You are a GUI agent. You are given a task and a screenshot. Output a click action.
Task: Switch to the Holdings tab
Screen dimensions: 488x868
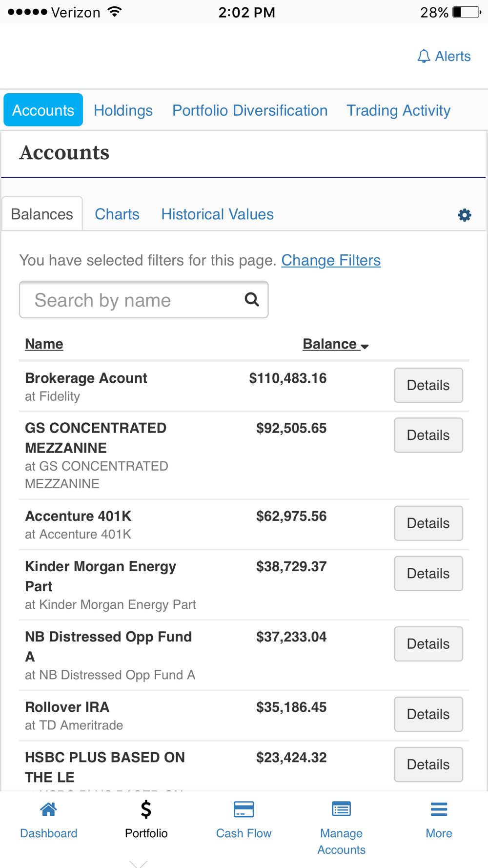tap(123, 110)
